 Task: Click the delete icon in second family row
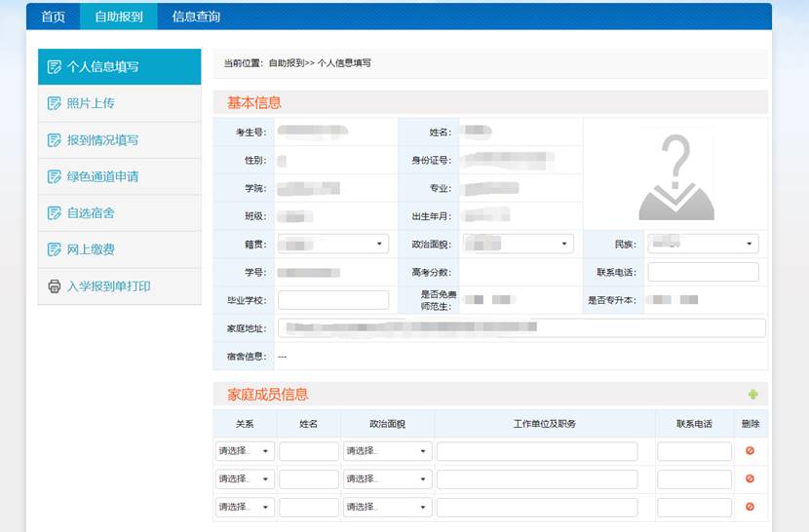coord(750,479)
